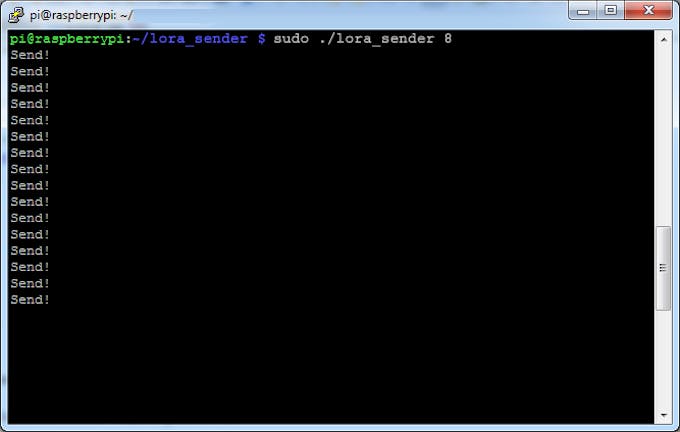
Task: Click the first Send! output line
Action: coord(30,55)
